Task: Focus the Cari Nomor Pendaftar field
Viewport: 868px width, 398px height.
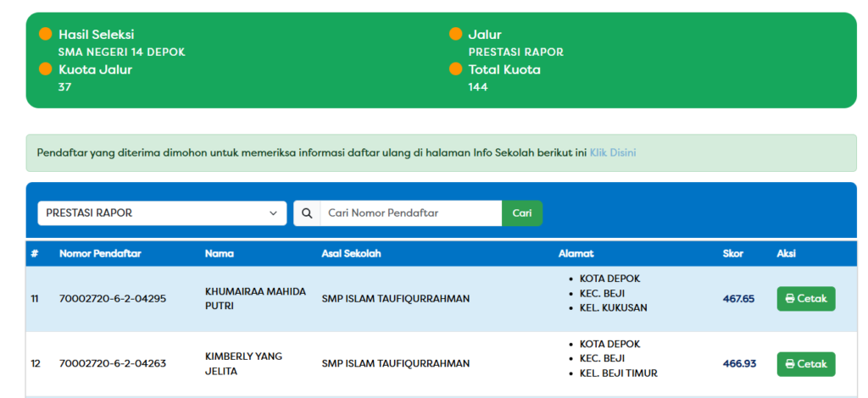Action: pos(410,213)
